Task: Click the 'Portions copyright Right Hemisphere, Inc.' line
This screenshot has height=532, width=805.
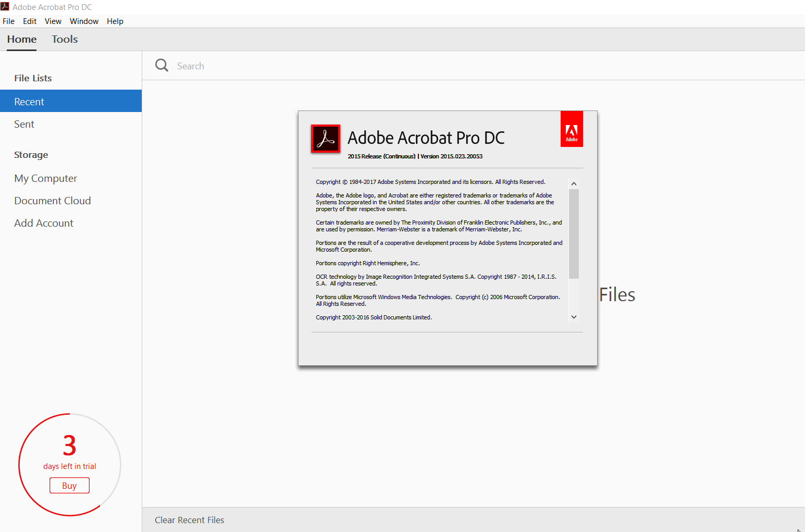Action: click(x=368, y=263)
